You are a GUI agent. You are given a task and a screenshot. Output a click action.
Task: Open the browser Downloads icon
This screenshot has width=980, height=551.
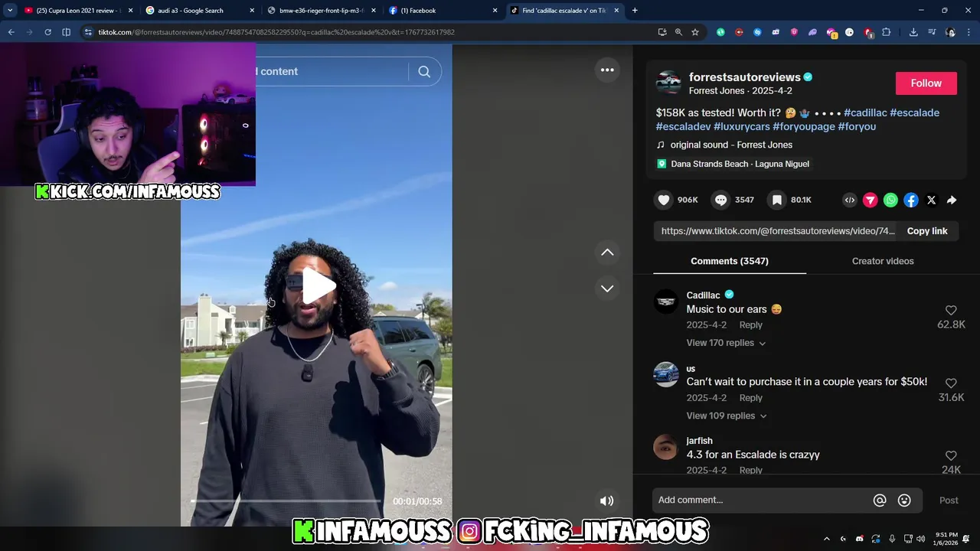coord(913,32)
